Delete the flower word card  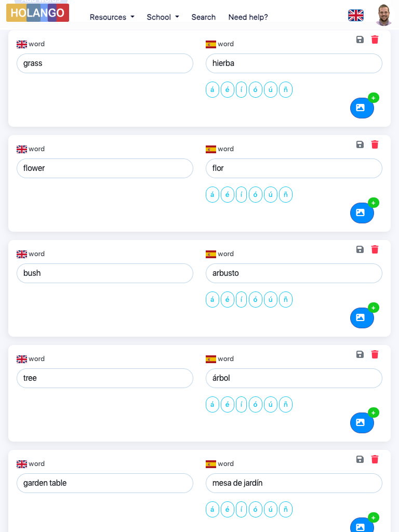click(x=375, y=144)
